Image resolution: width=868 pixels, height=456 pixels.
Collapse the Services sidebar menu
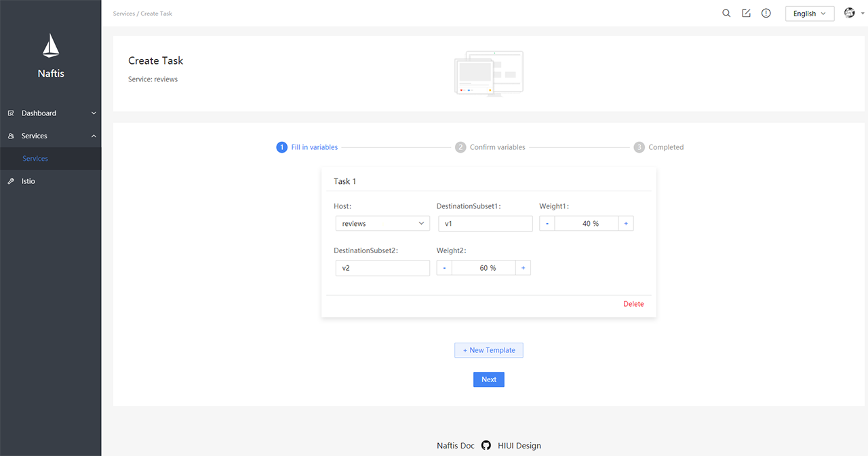tap(51, 136)
